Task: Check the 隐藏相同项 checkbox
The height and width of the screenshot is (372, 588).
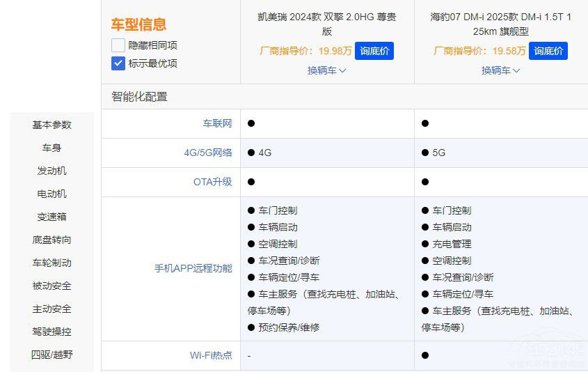Action: [x=118, y=45]
